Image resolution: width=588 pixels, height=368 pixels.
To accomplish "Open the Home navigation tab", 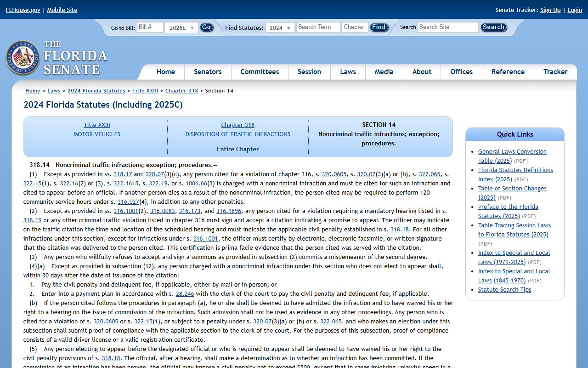I will [x=166, y=72].
